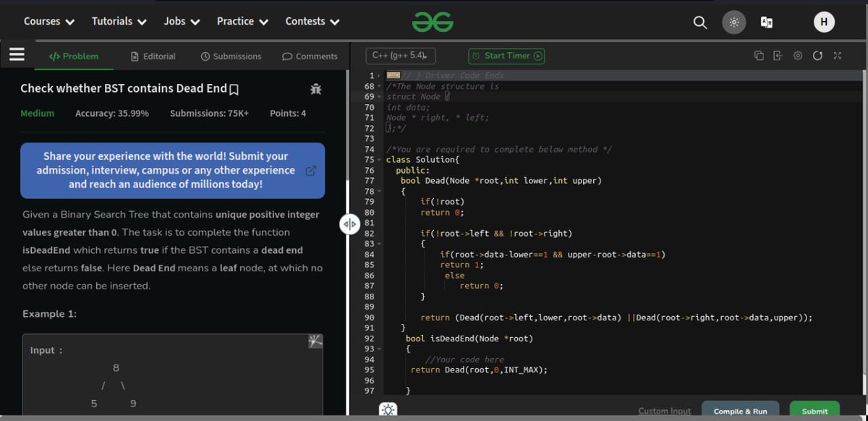Expand the Courses menu
This screenshot has height=421, width=868.
tap(48, 22)
